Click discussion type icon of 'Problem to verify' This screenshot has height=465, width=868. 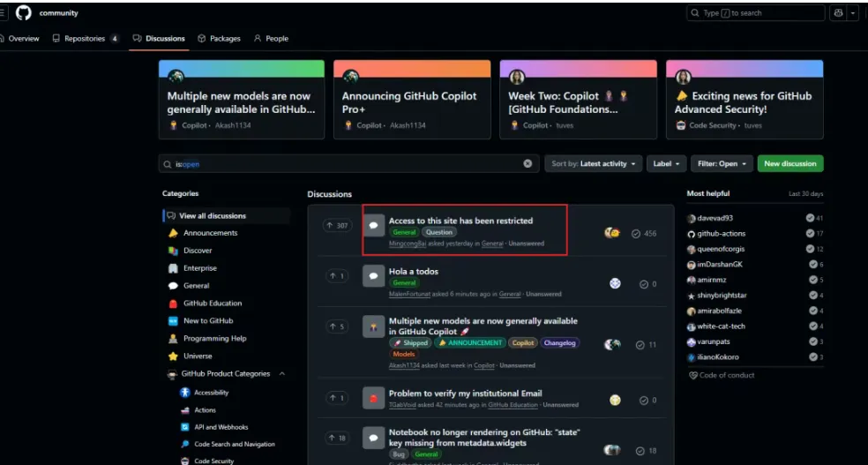click(374, 398)
